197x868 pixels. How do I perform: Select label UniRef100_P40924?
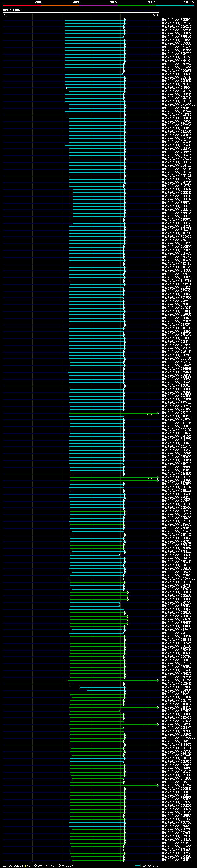[x=177, y=694]
